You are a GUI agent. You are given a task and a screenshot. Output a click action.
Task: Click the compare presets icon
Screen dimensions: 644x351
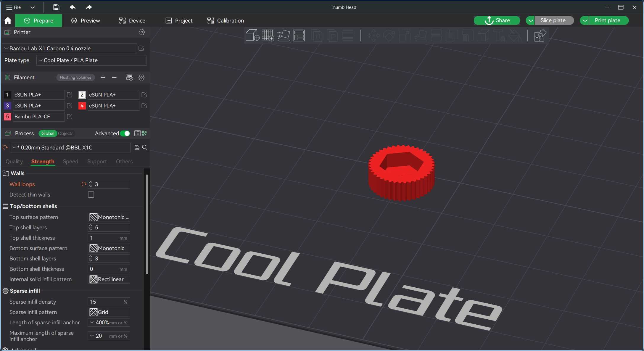point(144,133)
